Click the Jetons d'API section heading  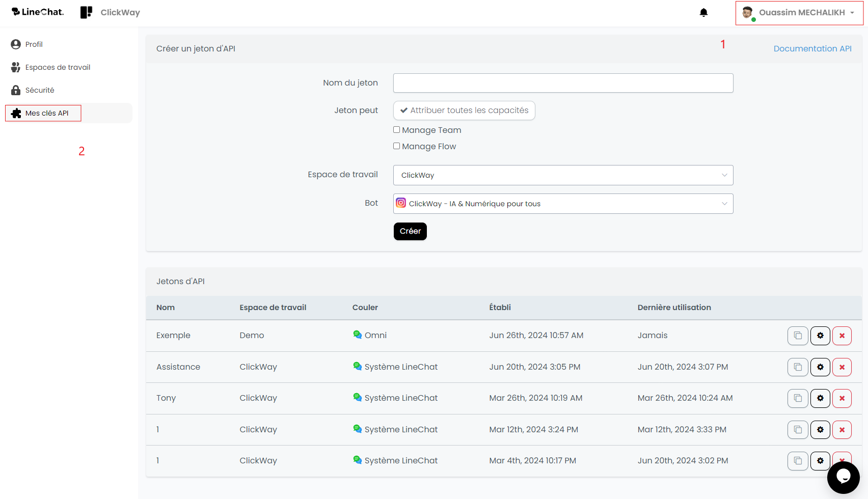(180, 282)
